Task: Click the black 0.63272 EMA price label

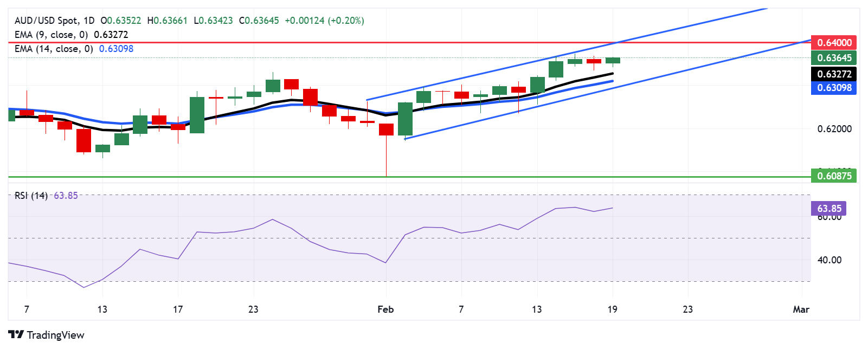Action: (834, 74)
